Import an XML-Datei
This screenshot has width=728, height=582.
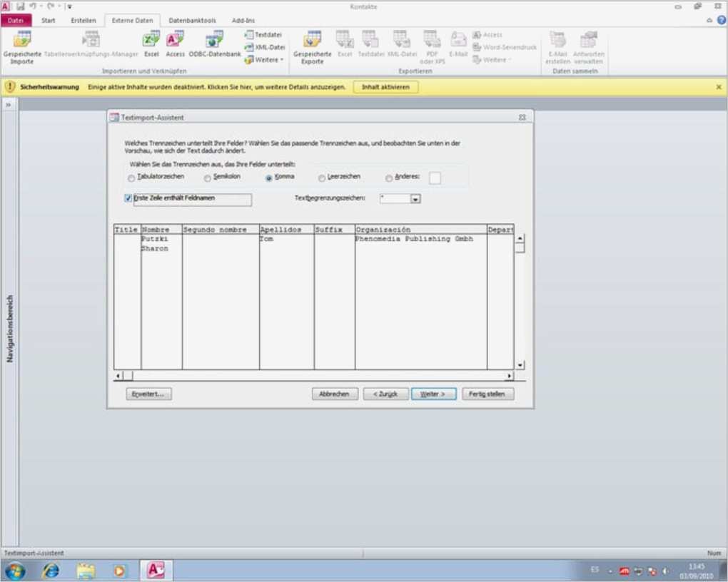click(264, 47)
